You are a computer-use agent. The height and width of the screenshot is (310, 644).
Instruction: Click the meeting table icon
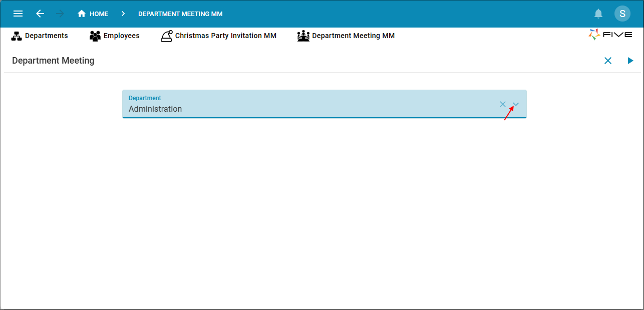point(303,36)
